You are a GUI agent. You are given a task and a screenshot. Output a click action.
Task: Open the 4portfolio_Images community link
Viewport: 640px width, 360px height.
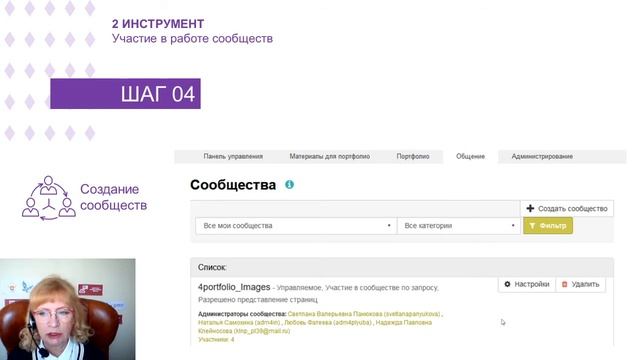(x=234, y=287)
